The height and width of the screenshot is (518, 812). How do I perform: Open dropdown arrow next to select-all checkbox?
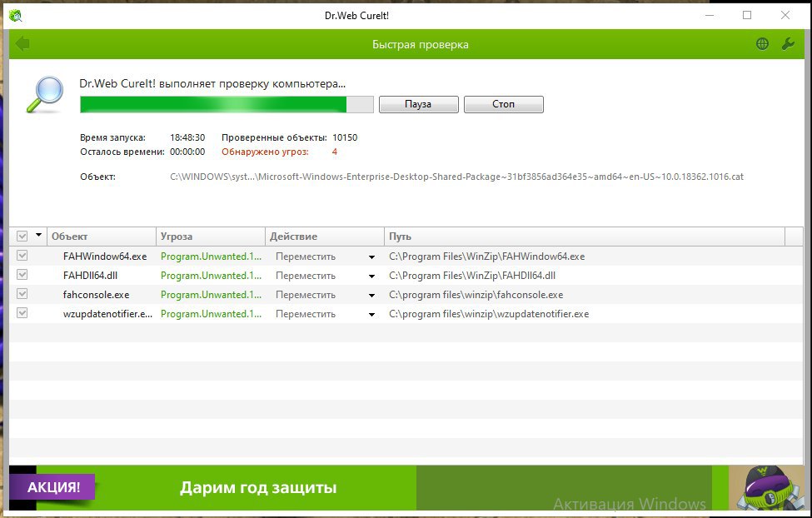(38, 235)
